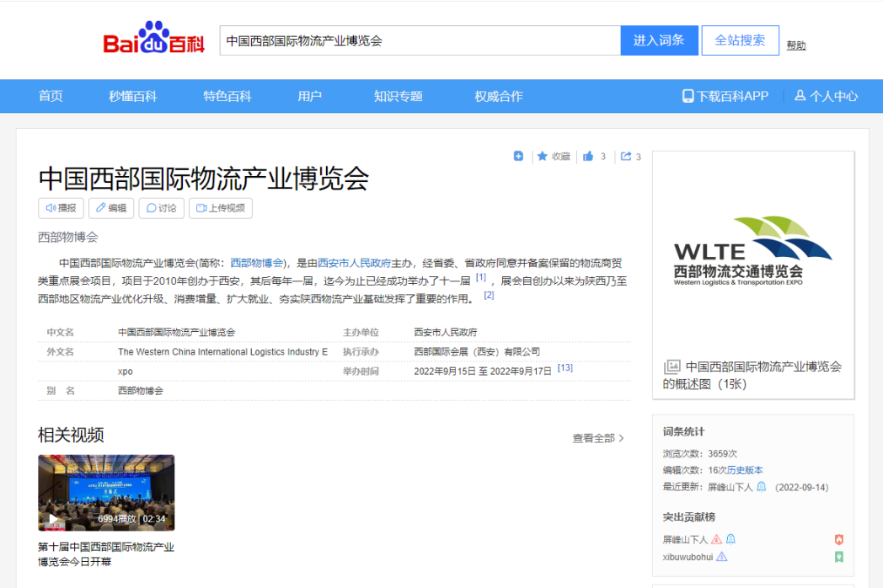Play the video with the play icon

click(x=53, y=519)
